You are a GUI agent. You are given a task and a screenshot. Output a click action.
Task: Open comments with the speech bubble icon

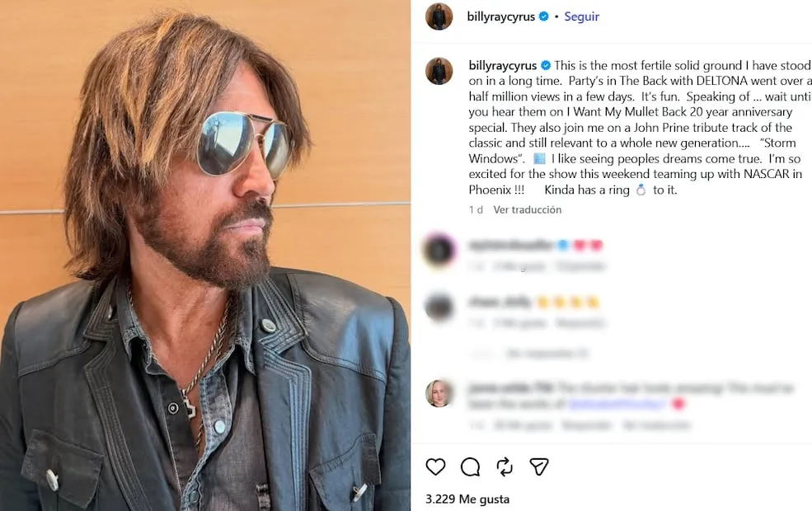click(x=470, y=466)
